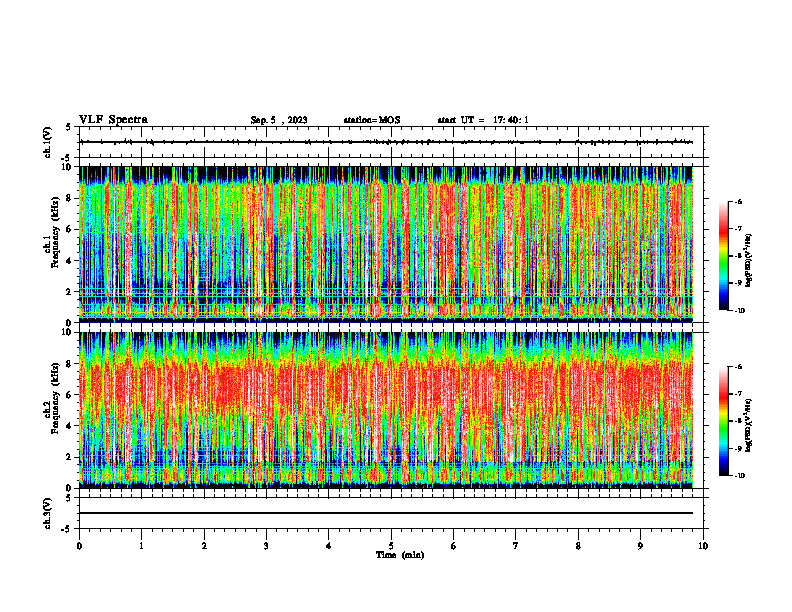Click time axis tick label "4"
This screenshot has width=792, height=612.
pos(329,546)
